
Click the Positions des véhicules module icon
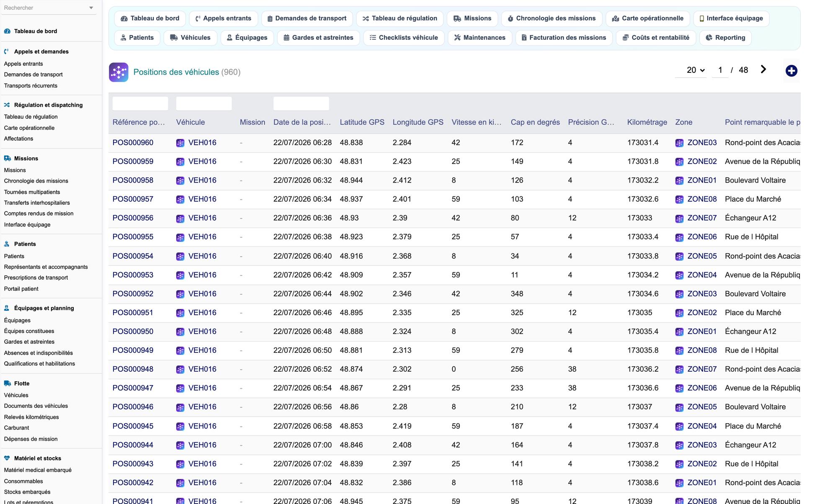click(119, 72)
